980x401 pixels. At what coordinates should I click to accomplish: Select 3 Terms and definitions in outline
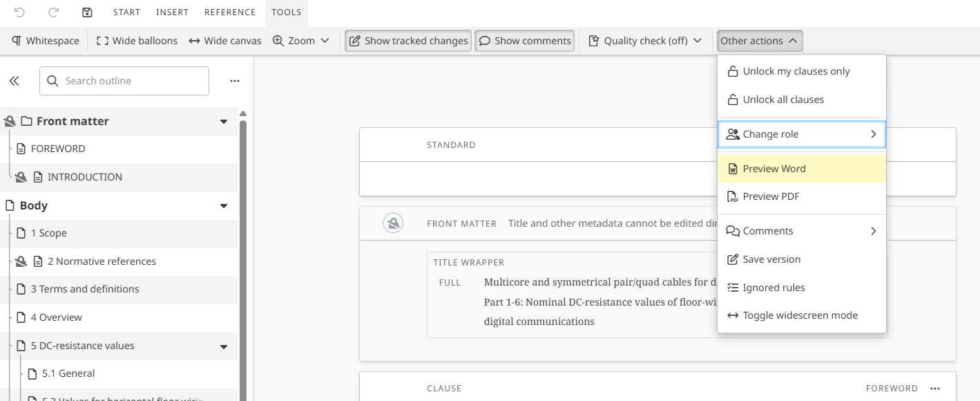pyautogui.click(x=85, y=289)
